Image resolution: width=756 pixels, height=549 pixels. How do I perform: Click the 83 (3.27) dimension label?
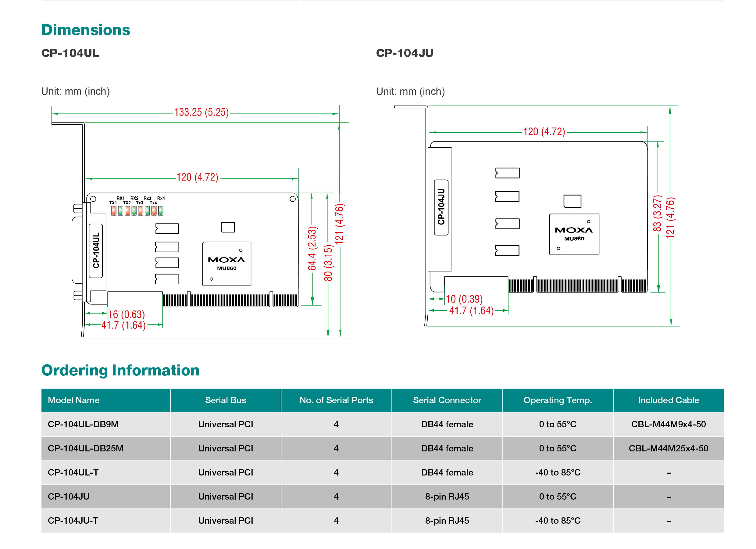[x=657, y=213]
